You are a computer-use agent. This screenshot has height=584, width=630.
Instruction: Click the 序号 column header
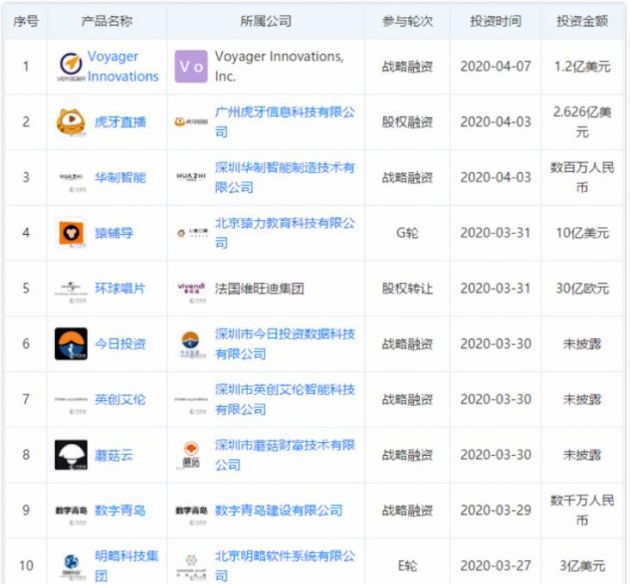pos(26,21)
